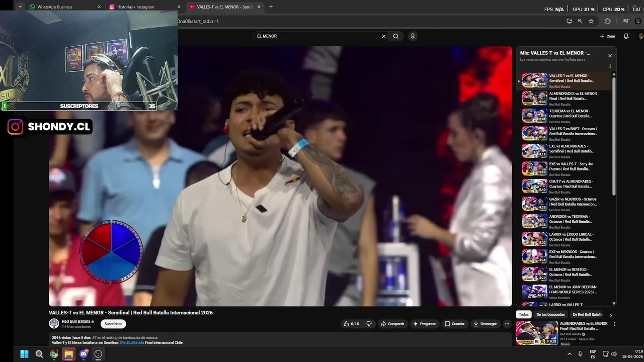
Task: Close the Historias Instagram tab
Action: [179, 7]
